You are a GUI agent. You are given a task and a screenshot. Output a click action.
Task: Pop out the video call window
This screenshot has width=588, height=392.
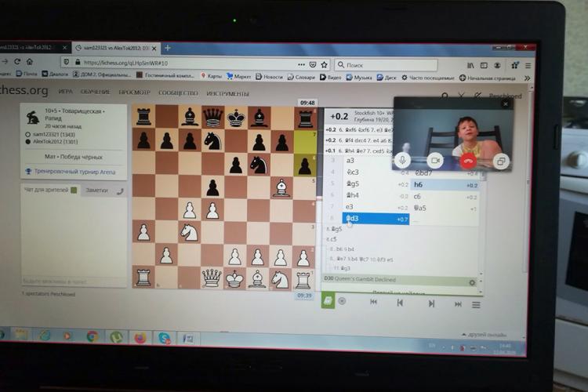click(x=501, y=161)
